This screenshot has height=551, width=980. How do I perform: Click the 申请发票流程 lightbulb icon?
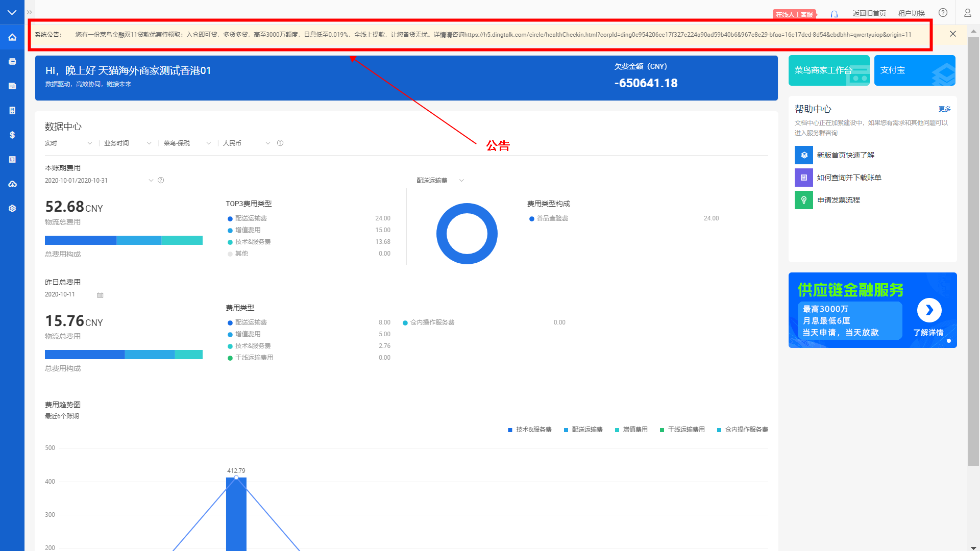coord(803,200)
